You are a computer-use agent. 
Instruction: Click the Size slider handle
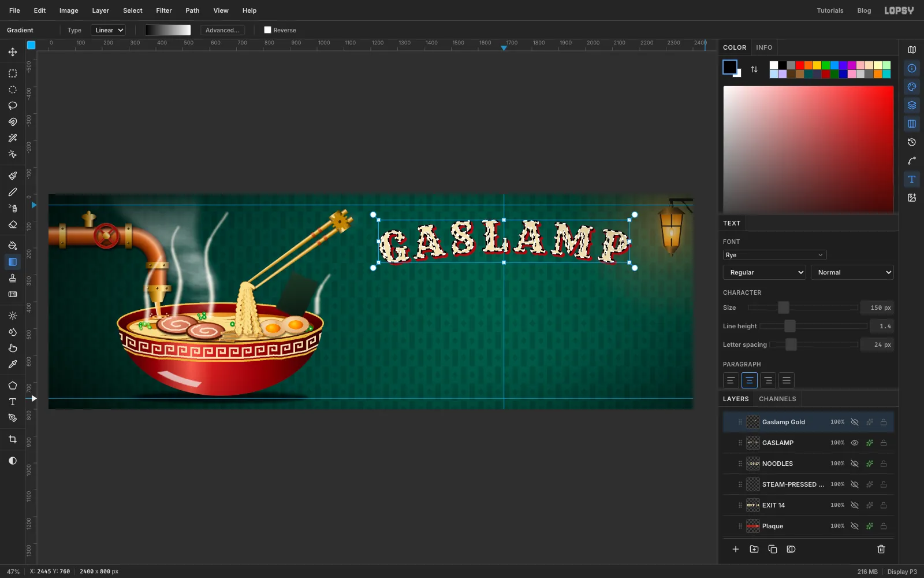(783, 307)
